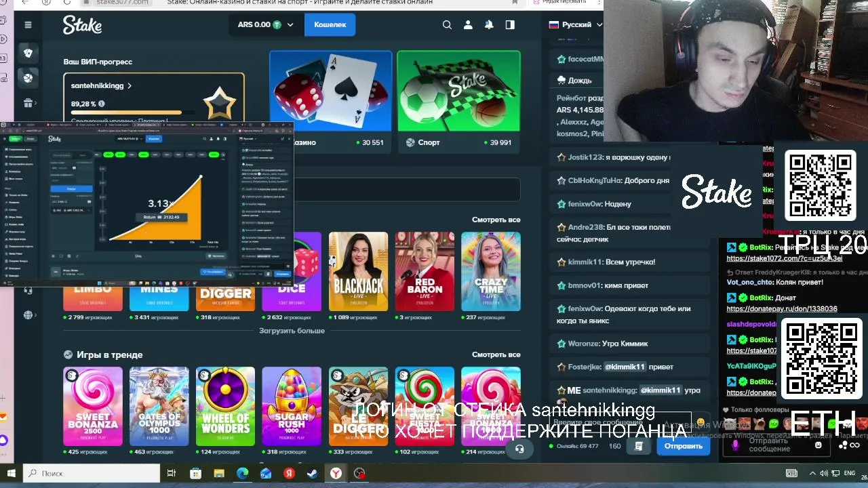Open the Limbo game tile
The width and height of the screenshot is (868, 488).
tap(93, 298)
